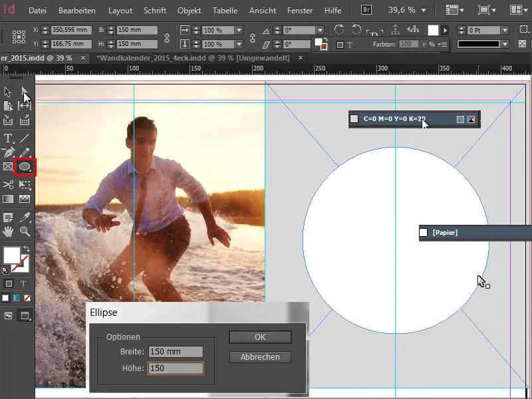Apply None button in toolbox
Screen dimensions: 532x399
pyautogui.click(x=27, y=298)
